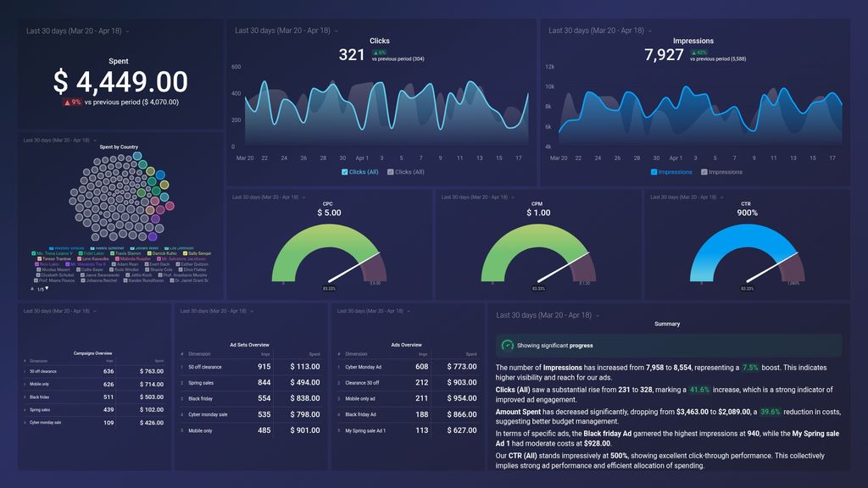The image size is (868, 488).
Task: Click the green 6% increase badge above Clicks chart
Action: (x=381, y=51)
